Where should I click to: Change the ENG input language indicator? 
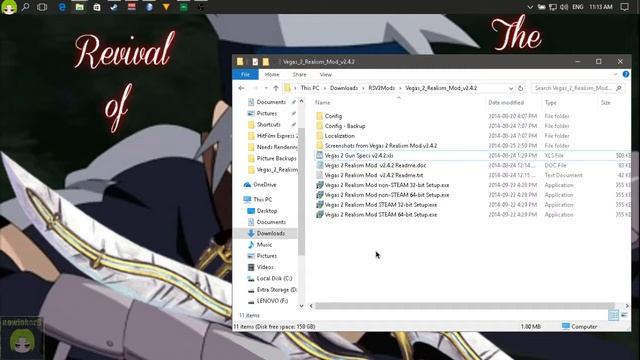578,7
